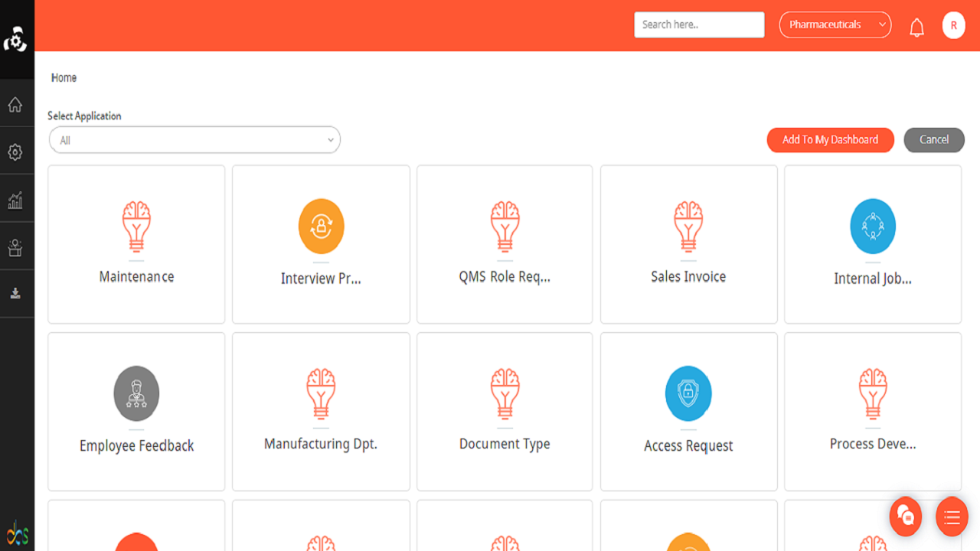Open the Pharmaceuticals dropdown
Viewport: 980px width, 551px height.
coord(835,24)
